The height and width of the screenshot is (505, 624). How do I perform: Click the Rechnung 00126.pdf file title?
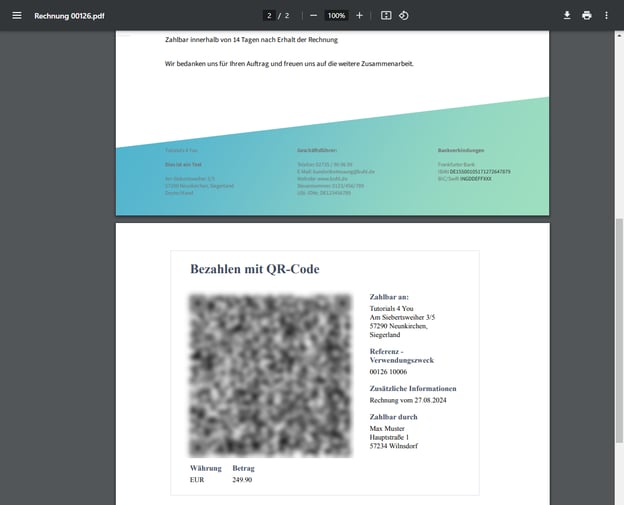tap(69, 16)
